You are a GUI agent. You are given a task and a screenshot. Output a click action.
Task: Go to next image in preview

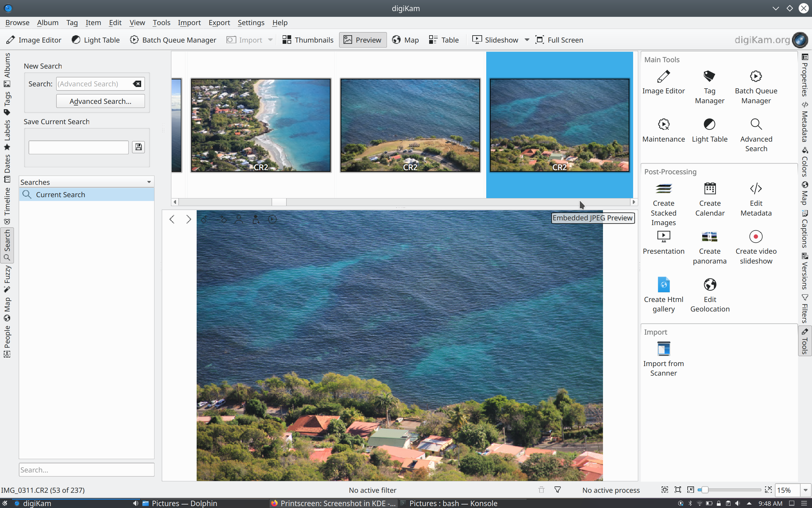point(189,219)
